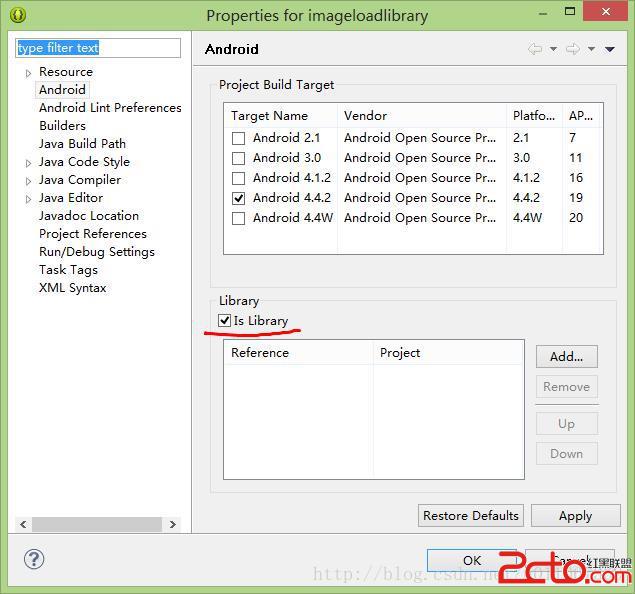Click the disabled Remove button

tap(567, 387)
